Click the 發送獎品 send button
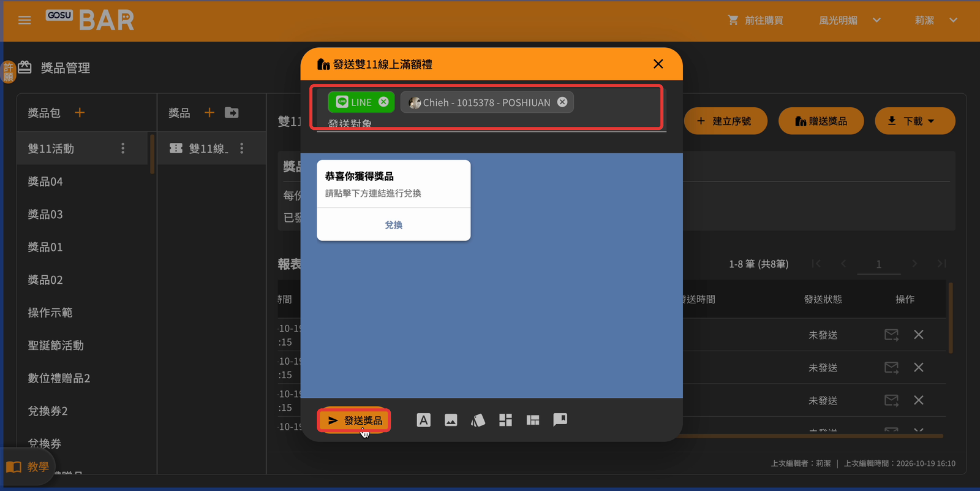 click(355, 421)
